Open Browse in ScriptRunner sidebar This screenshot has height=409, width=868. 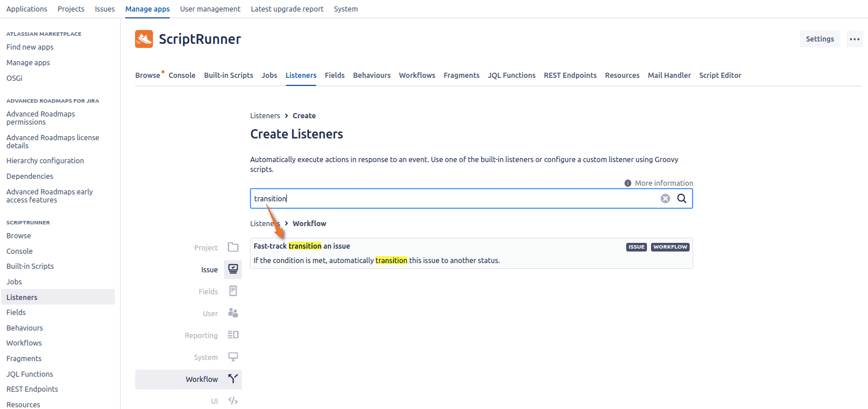pyautogui.click(x=18, y=236)
